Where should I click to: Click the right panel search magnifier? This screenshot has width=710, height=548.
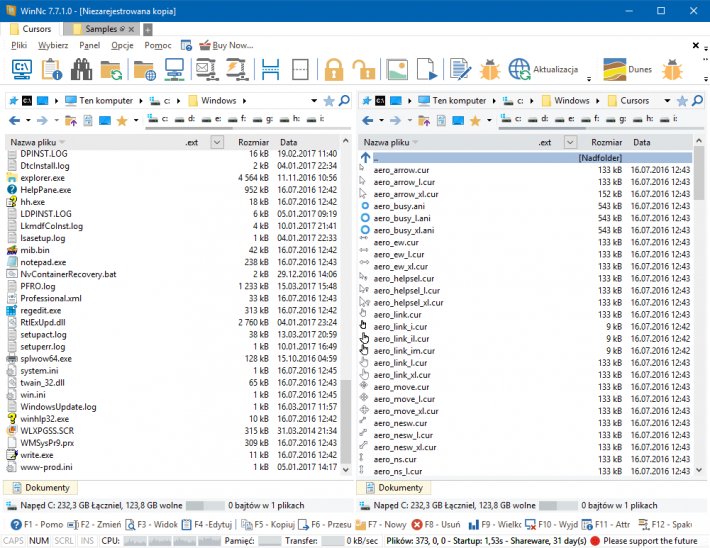coord(698,101)
